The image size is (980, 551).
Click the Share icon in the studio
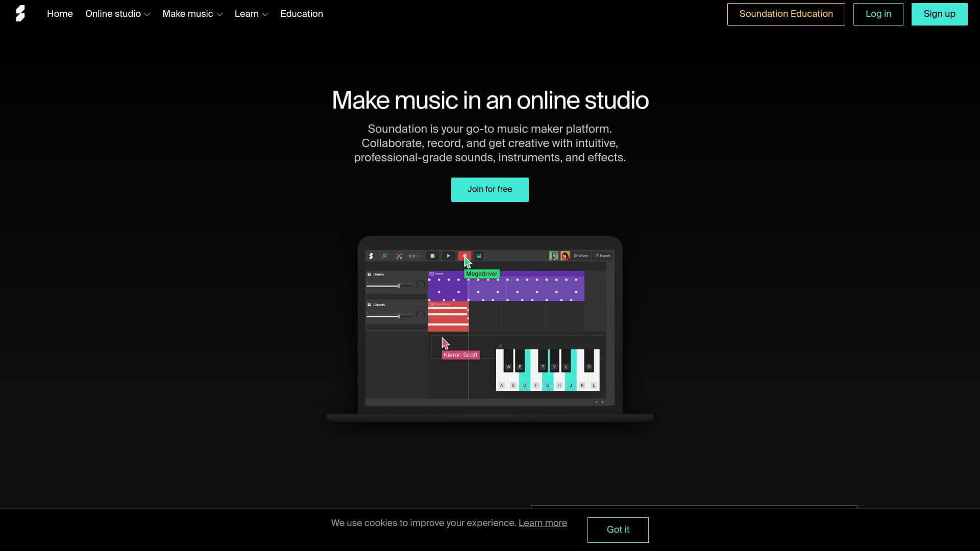(581, 256)
